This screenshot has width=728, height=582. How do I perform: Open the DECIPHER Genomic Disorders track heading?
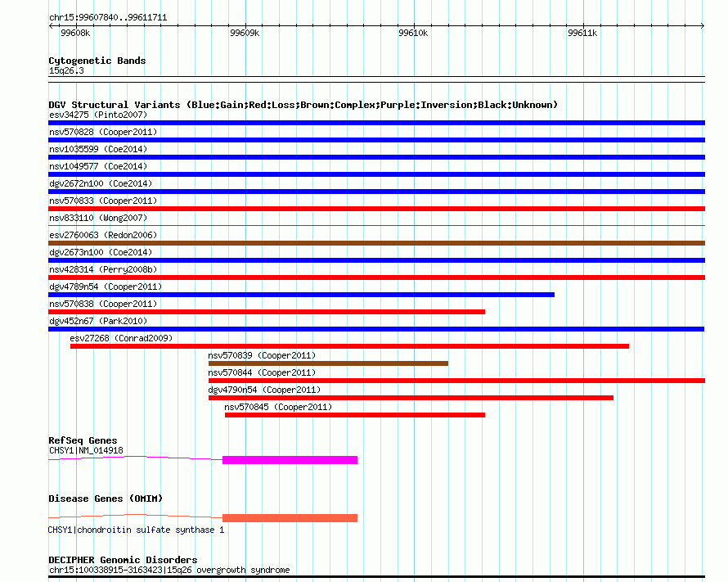pos(123,560)
